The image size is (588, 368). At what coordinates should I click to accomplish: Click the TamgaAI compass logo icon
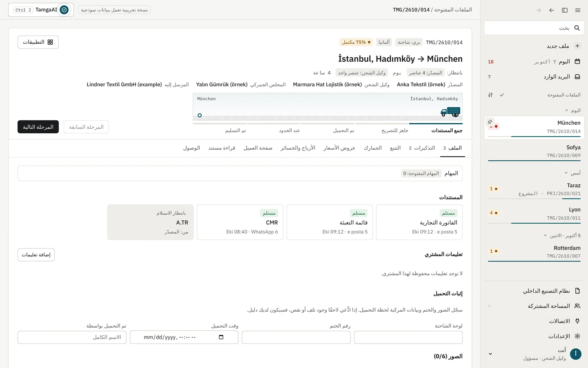click(x=64, y=10)
